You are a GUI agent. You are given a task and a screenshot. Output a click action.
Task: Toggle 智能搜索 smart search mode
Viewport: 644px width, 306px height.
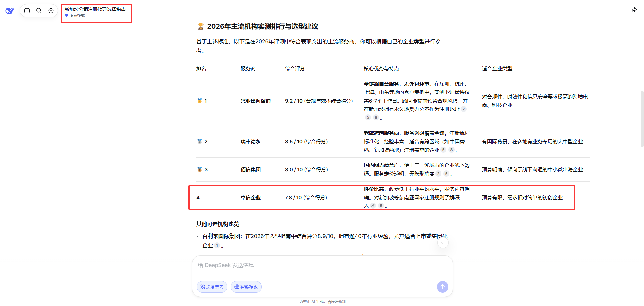(246, 287)
